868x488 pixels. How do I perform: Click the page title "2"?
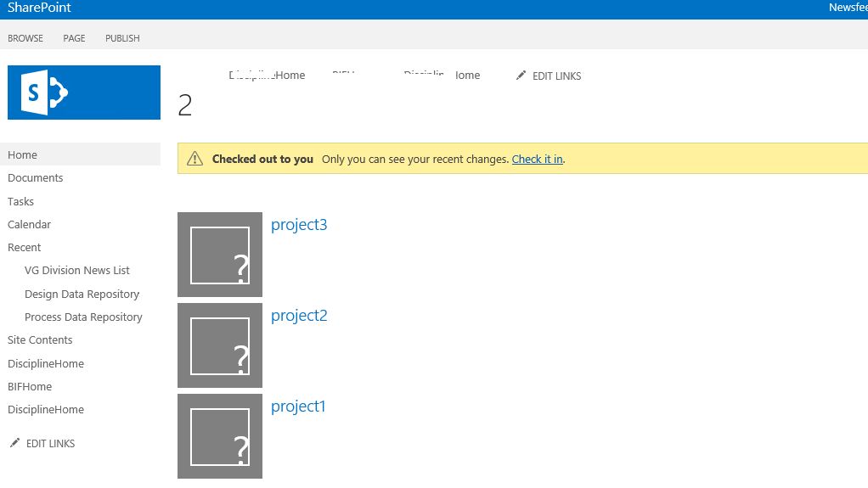[185, 105]
